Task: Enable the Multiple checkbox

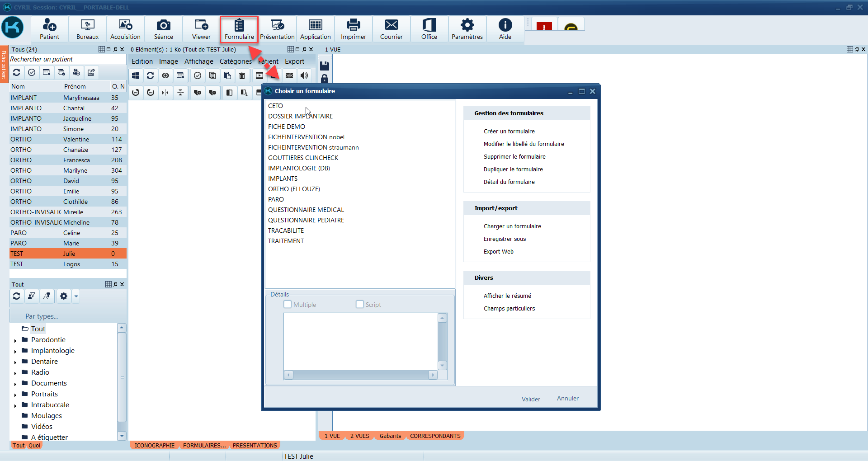Action: 288,304
